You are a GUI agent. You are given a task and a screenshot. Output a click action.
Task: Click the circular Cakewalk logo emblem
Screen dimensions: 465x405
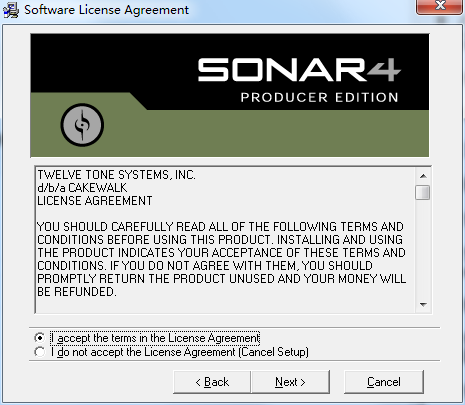pyautogui.click(x=82, y=125)
